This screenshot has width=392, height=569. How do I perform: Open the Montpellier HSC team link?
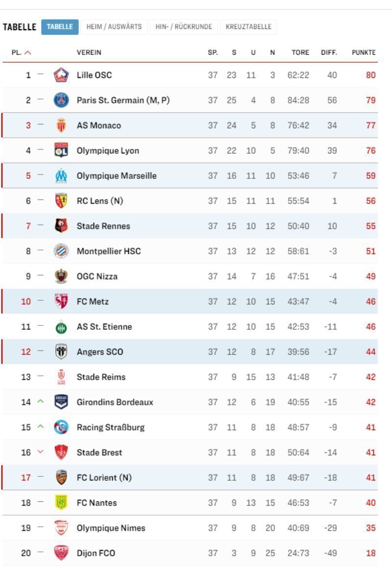coord(108,251)
